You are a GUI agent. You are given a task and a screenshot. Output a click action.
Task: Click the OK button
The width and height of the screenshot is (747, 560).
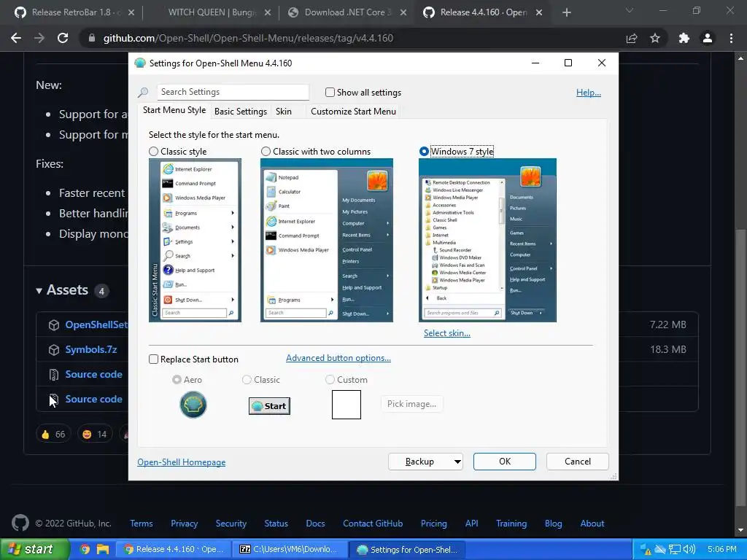[505, 462]
